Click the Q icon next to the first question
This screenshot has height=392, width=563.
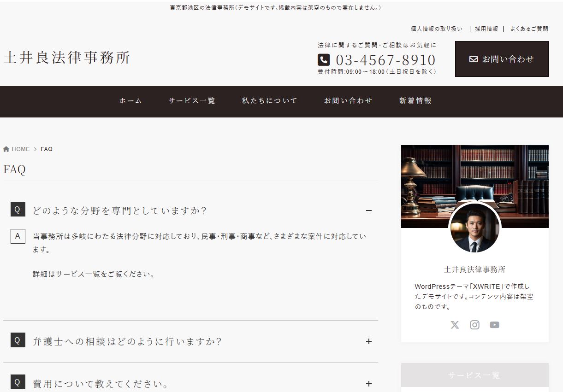coord(18,209)
